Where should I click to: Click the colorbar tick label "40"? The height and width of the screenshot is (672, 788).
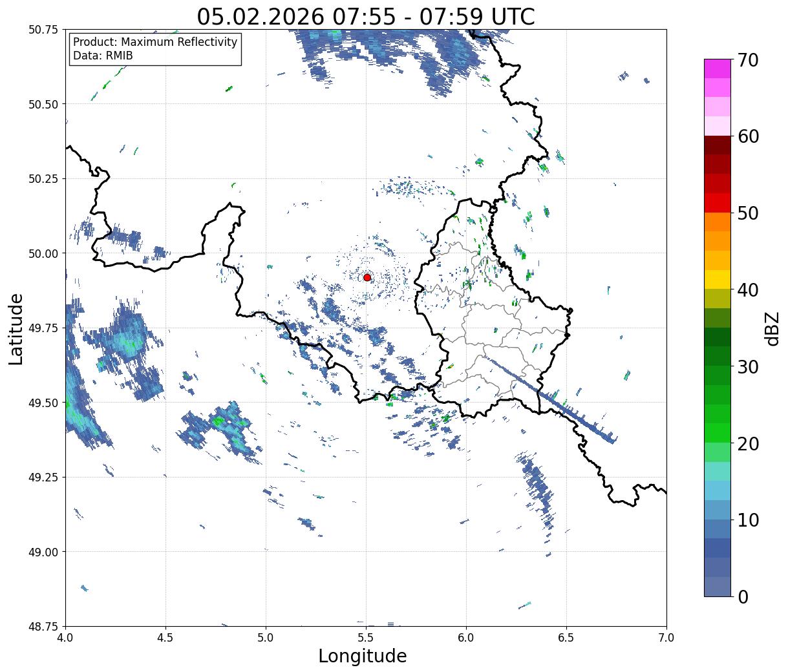pyautogui.click(x=747, y=289)
